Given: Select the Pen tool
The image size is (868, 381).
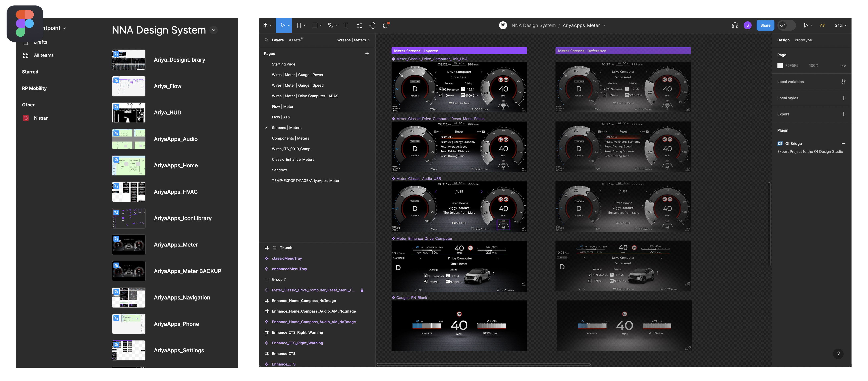Looking at the screenshot, I should (x=330, y=25).
